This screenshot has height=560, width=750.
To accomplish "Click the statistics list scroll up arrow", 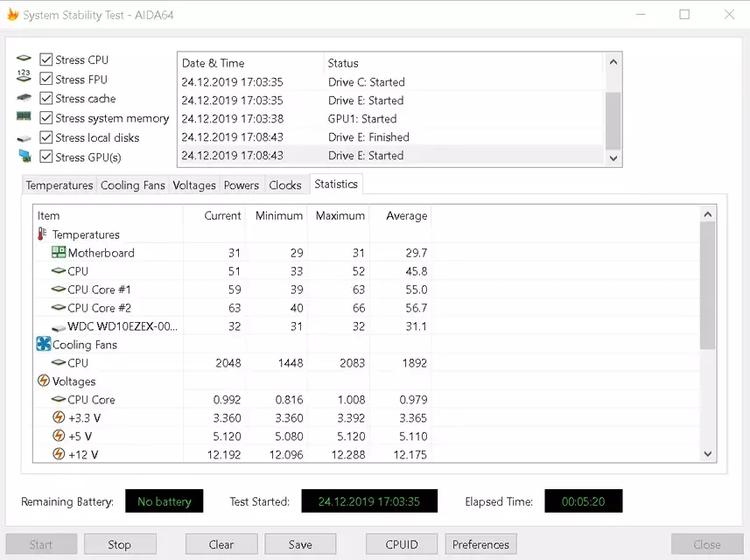I will click(x=708, y=214).
